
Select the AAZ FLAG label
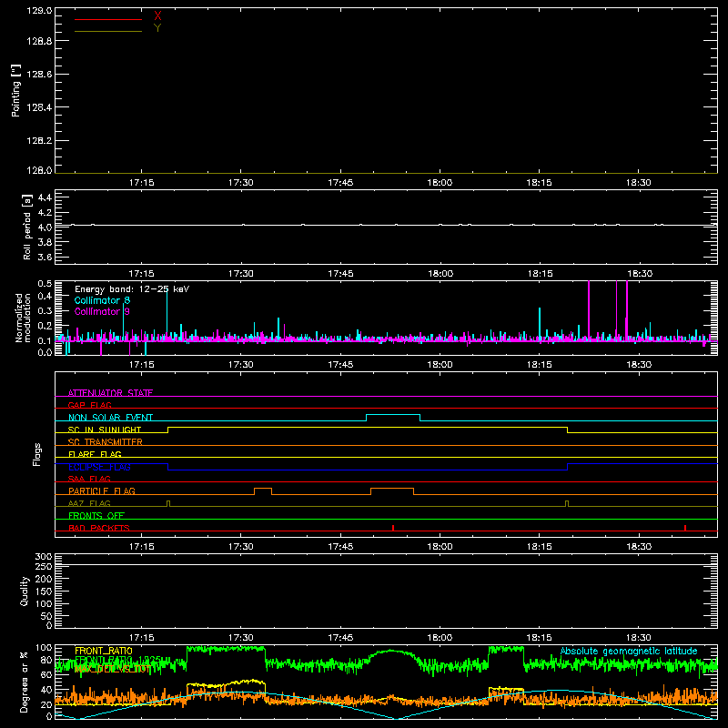pos(89,503)
